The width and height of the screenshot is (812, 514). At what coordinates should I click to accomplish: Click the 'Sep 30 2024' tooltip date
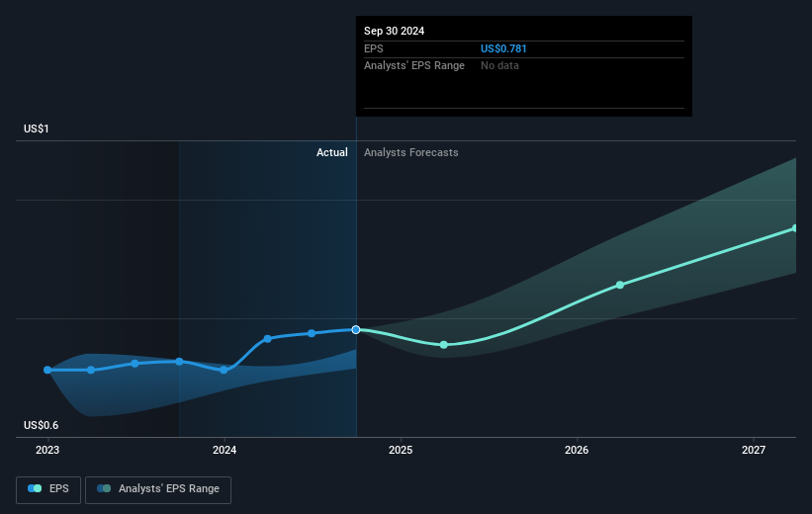394,31
